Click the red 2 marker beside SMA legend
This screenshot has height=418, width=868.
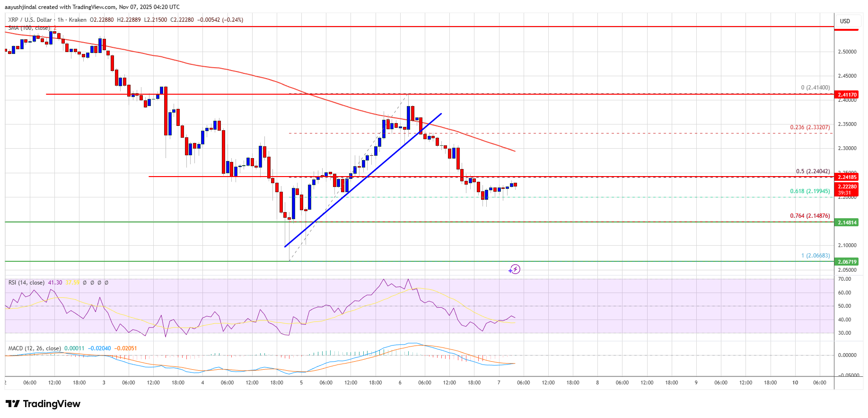(x=55, y=28)
